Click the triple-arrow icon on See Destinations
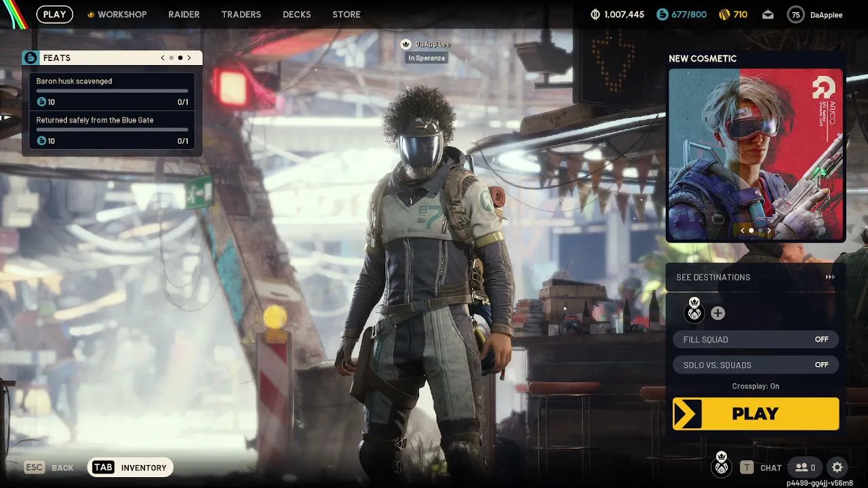Viewport: 868px width, 488px height. [x=830, y=277]
